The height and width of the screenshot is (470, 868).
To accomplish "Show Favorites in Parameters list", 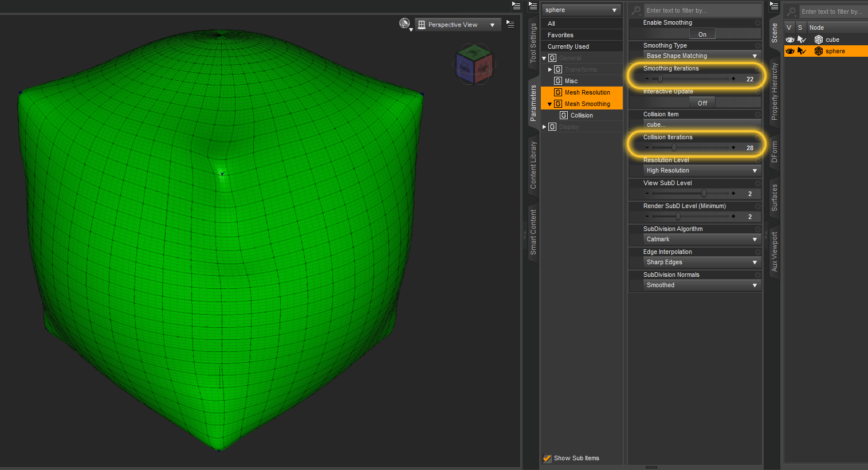I will (x=582, y=35).
